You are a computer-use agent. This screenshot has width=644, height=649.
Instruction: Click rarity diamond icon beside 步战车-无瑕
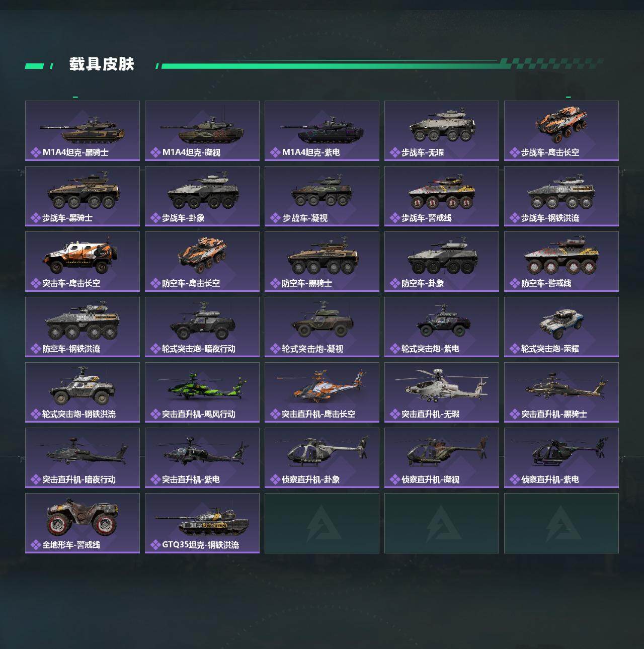coord(395,152)
